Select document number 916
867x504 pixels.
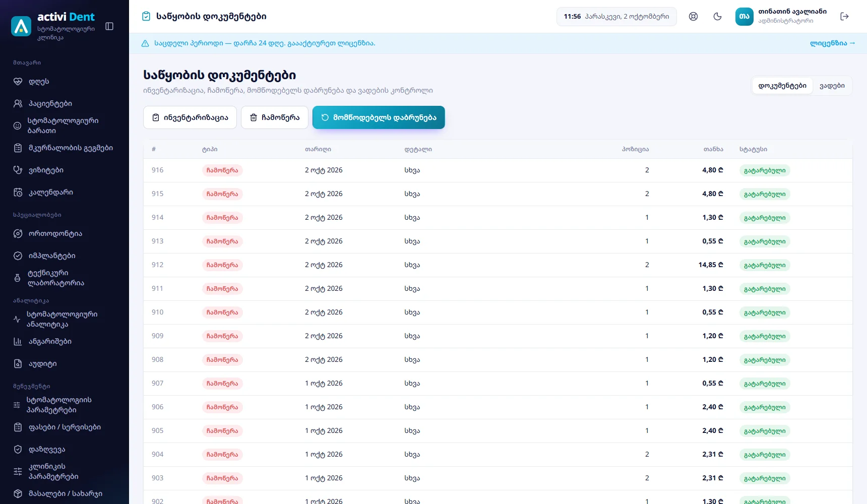(157, 170)
